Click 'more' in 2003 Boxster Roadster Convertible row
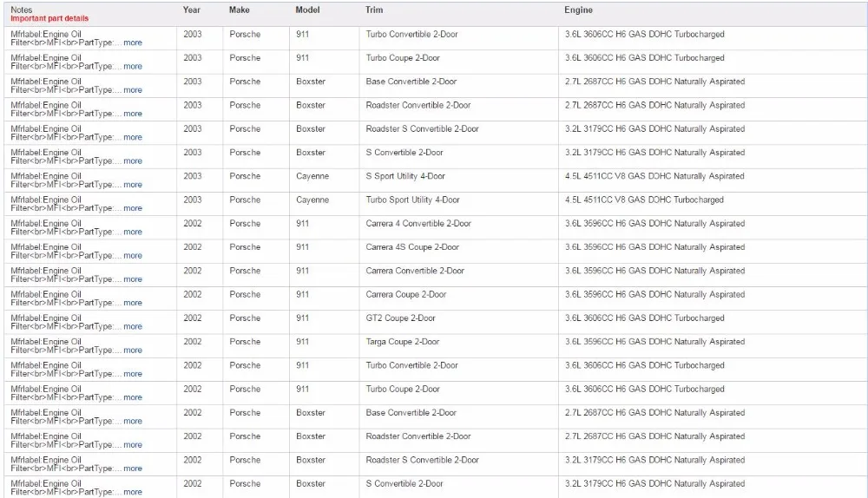The height and width of the screenshot is (498, 868). pos(133,114)
